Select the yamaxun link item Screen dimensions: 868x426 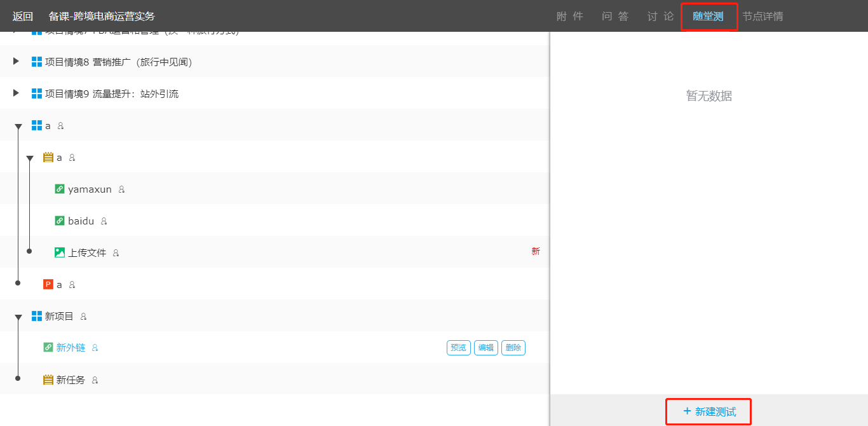90,189
